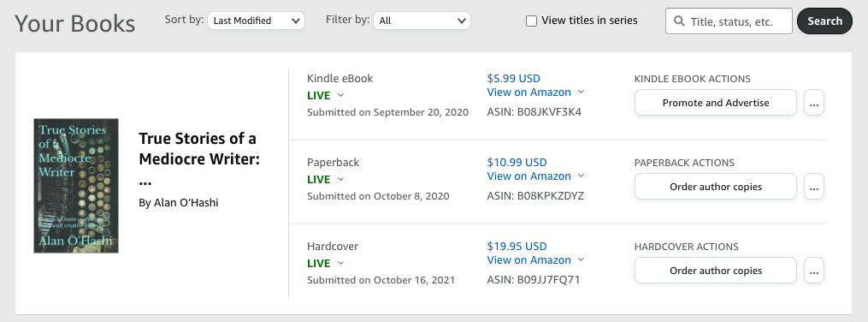
Task: Click the True Stories book cover thumbnail
Action: [76, 186]
